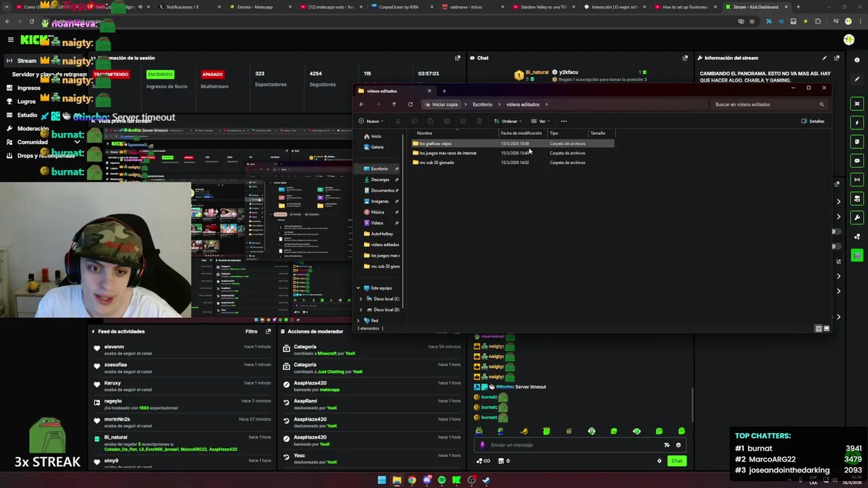The image size is (868, 488).
Task: Open Steam from the taskbar
Action: click(486, 480)
